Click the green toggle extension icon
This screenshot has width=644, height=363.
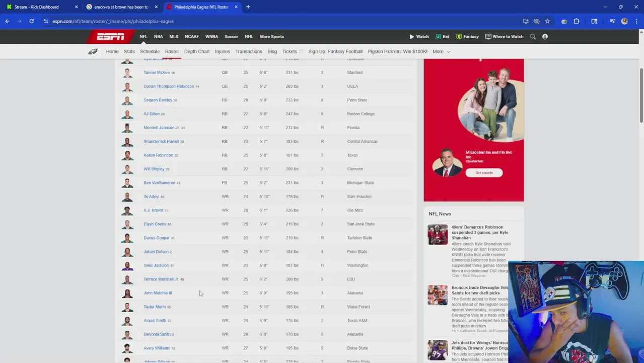click(x=564, y=21)
